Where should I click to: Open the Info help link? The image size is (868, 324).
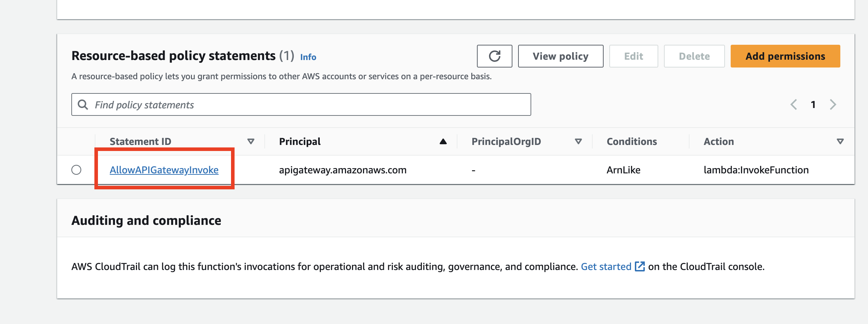308,57
